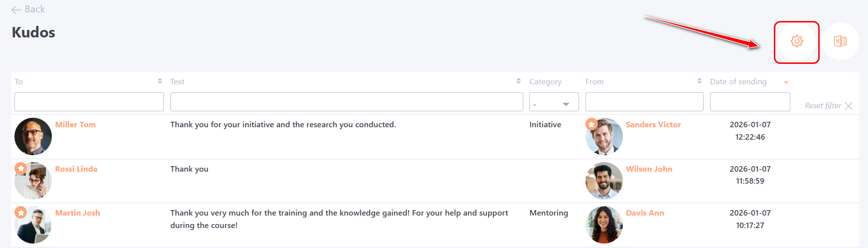The height and width of the screenshot is (248, 868).
Task: Sort by the To column arrows
Action: point(159,81)
